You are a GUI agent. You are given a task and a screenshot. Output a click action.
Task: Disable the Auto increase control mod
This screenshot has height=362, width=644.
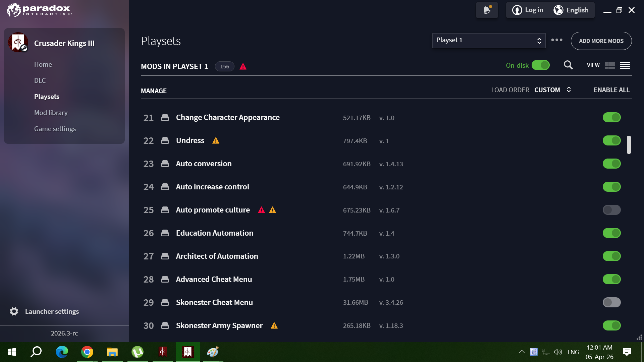[x=612, y=187]
